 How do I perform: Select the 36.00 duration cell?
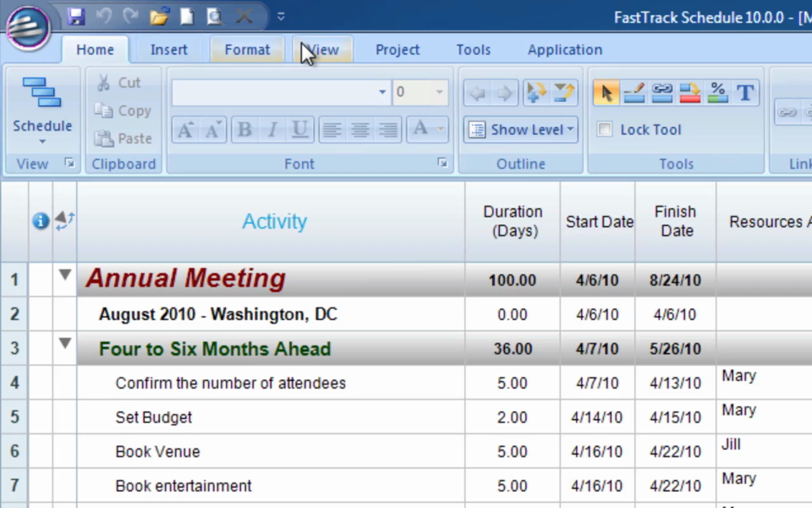[x=513, y=349]
